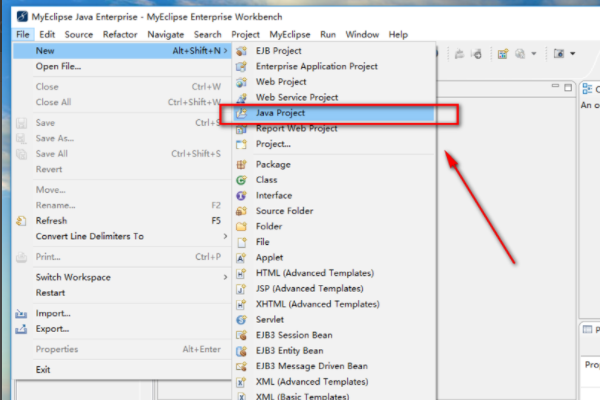
Task: Click the EJB Project icon
Action: [x=241, y=50]
